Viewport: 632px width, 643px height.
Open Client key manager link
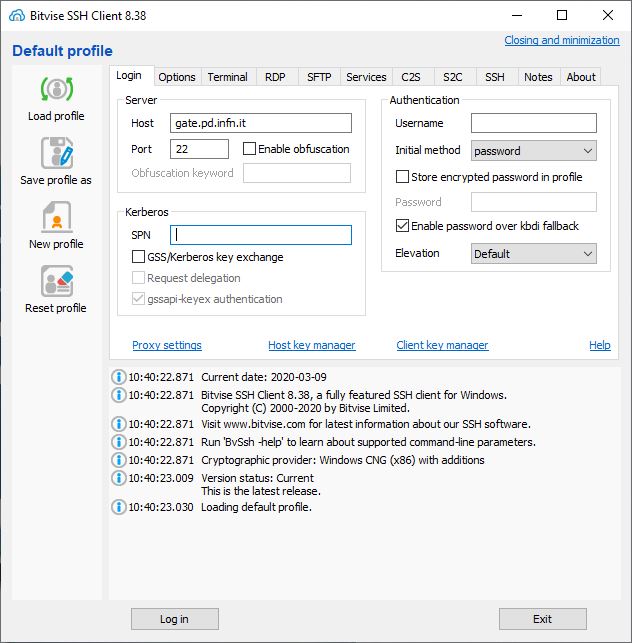pyautogui.click(x=443, y=345)
